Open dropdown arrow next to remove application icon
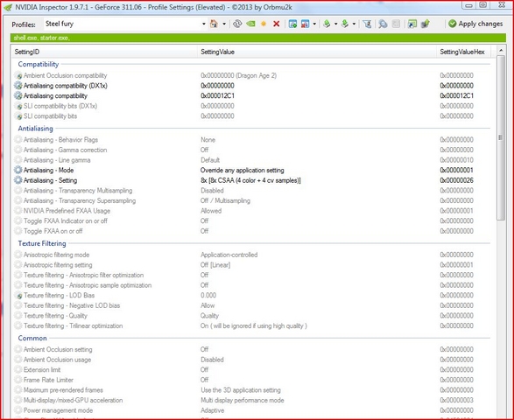 pyautogui.click(x=314, y=24)
